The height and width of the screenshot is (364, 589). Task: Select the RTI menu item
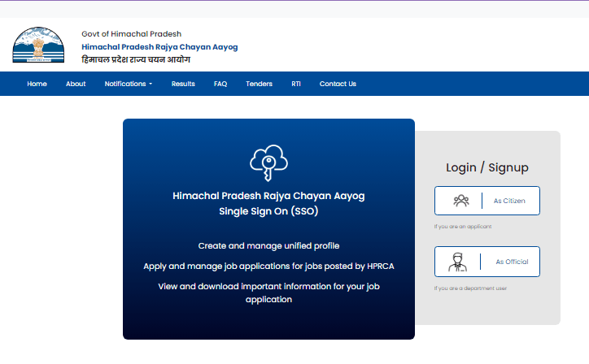coord(296,84)
